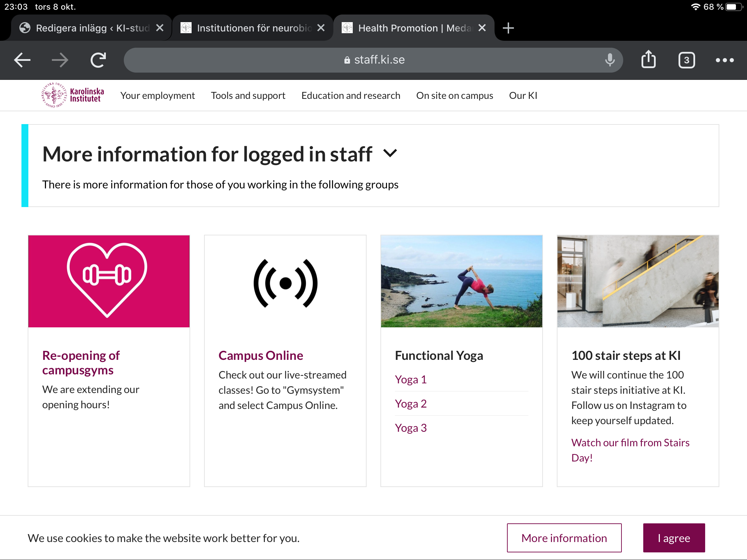This screenshot has height=560, width=747.
Task: Click the yoga seaside photo
Action: 462,281
